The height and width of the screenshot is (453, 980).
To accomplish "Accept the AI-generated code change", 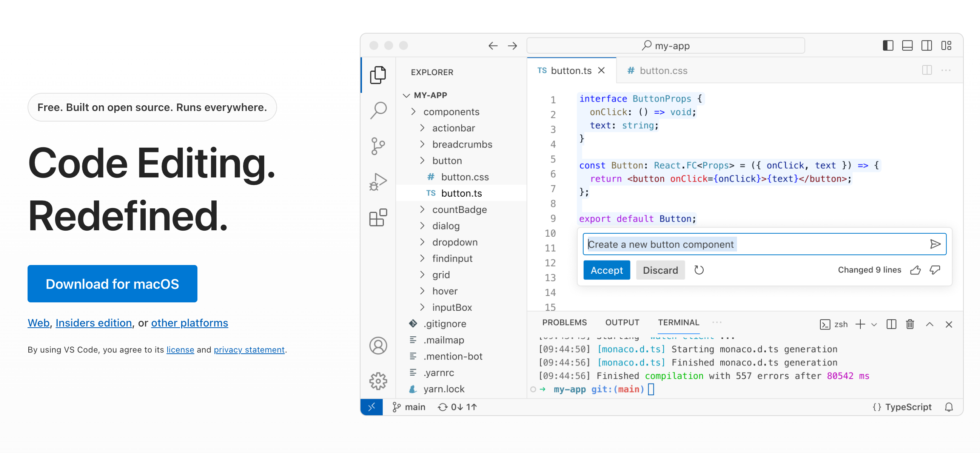I will pyautogui.click(x=607, y=270).
